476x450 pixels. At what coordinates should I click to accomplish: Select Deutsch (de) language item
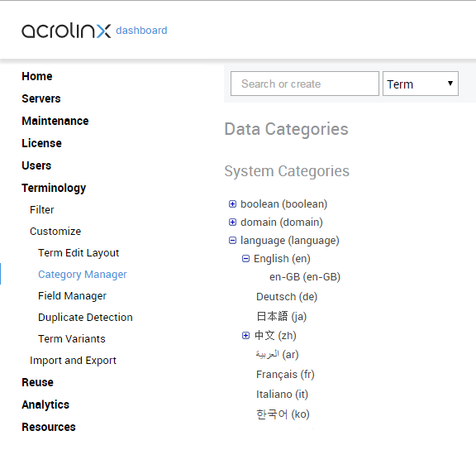click(x=287, y=297)
